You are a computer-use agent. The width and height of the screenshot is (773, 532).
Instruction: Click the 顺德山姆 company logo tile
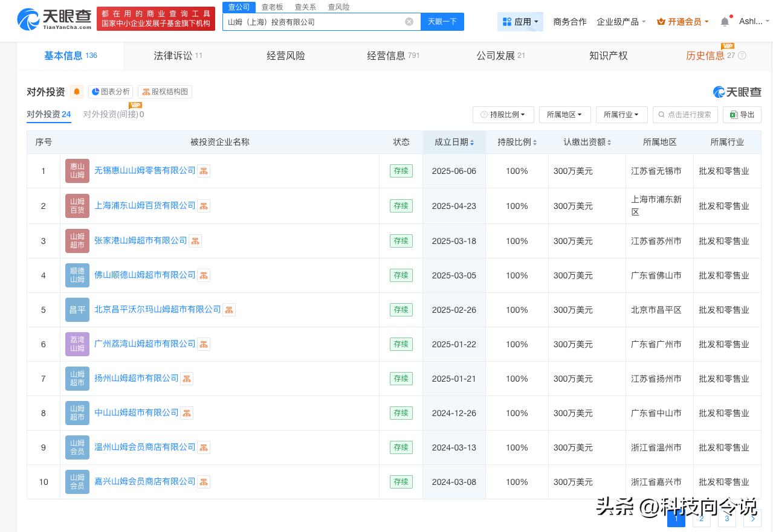tap(77, 275)
